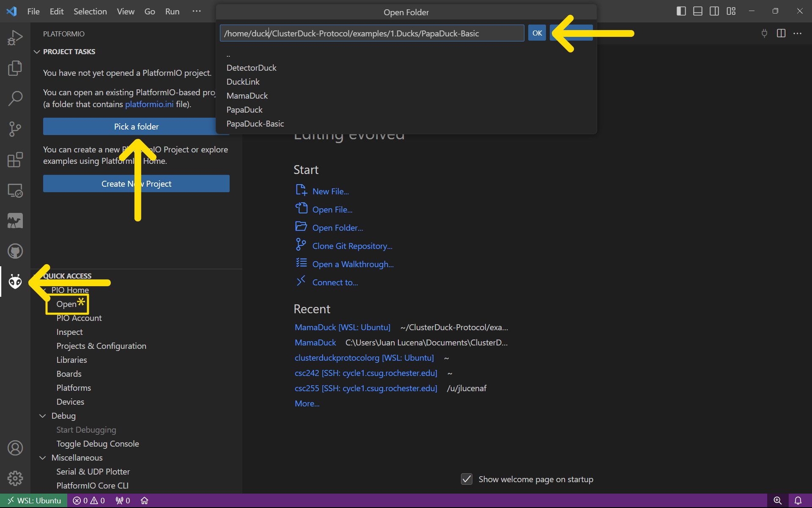Open the Go menu
Image resolution: width=812 pixels, height=508 pixels.
click(x=150, y=11)
